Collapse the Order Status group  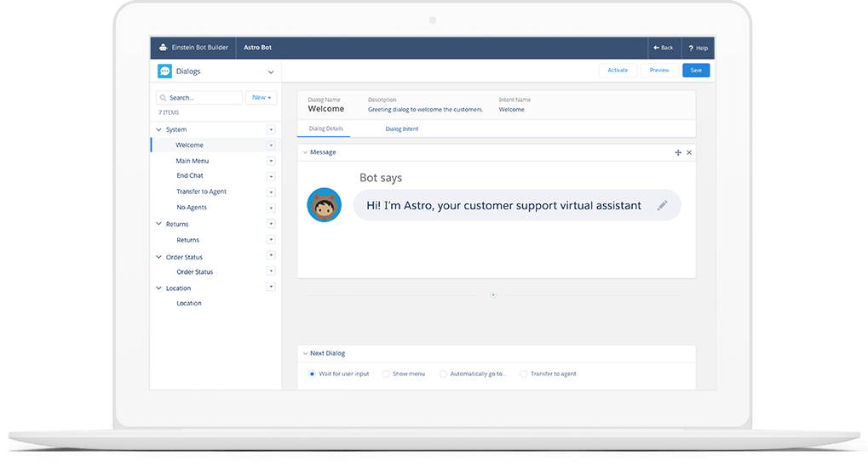click(x=159, y=257)
